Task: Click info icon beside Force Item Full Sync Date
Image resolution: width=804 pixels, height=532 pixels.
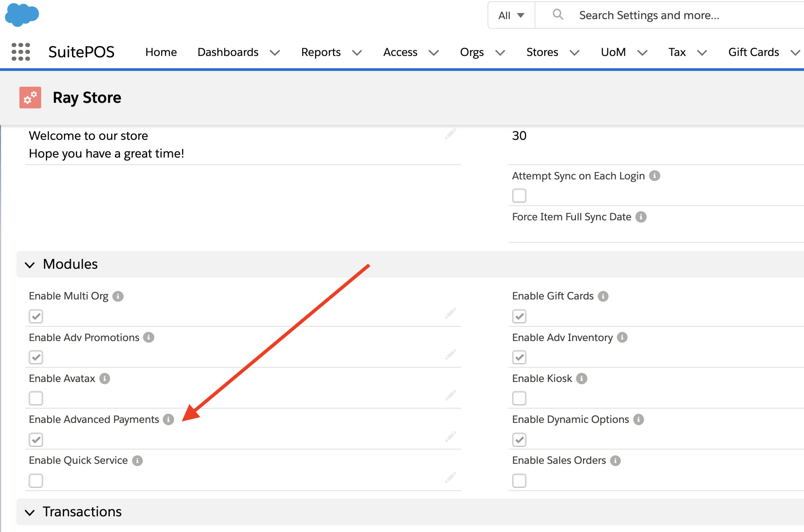Action: pyautogui.click(x=641, y=217)
